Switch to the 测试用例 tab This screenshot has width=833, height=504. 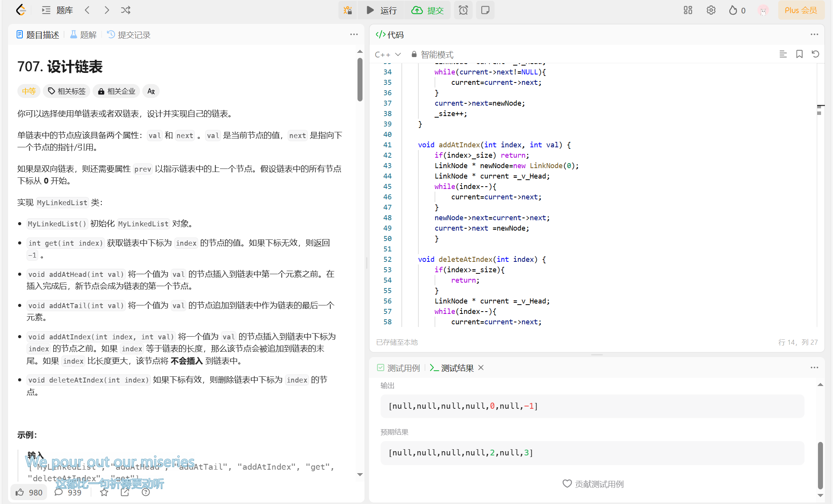[x=398, y=368]
